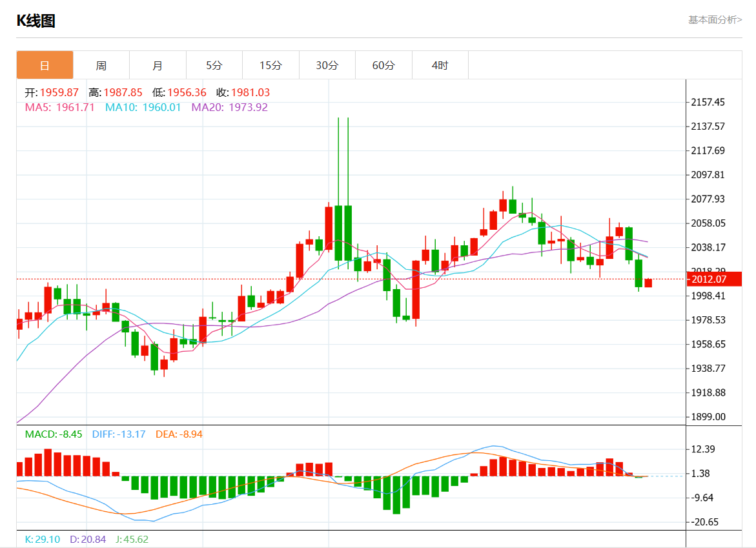Click the MACD value label
Screen dimensions: 756x548
click(x=54, y=434)
